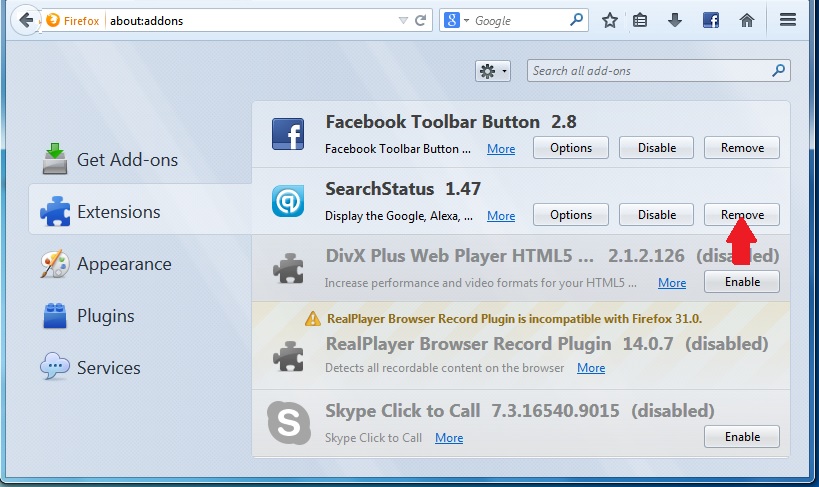This screenshot has width=819, height=487.
Task: Open the bookmarks list icon
Action: [x=640, y=20]
